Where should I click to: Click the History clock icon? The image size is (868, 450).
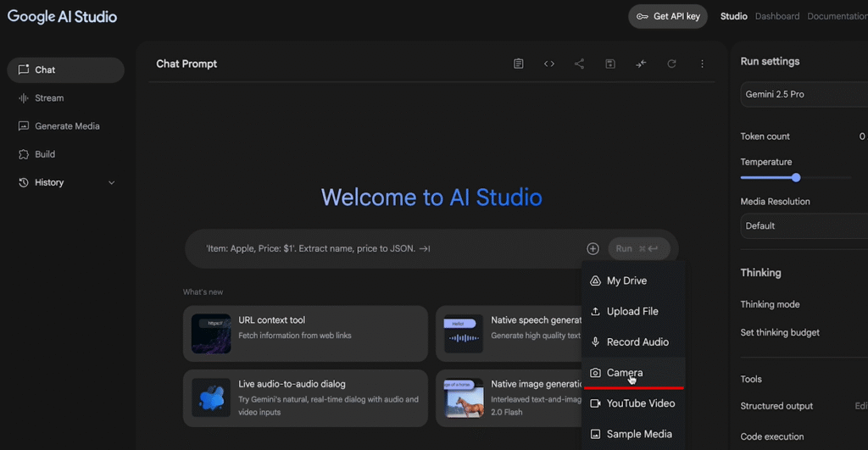pos(23,183)
